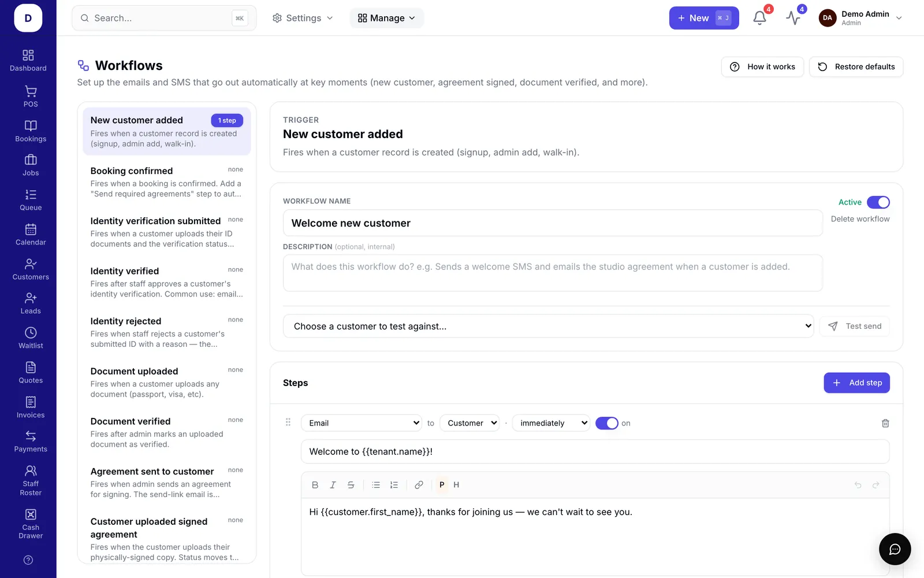Viewport: 924px width, 578px height.
Task: Apply strikethrough formatting in editor toolbar
Action: 351,485
